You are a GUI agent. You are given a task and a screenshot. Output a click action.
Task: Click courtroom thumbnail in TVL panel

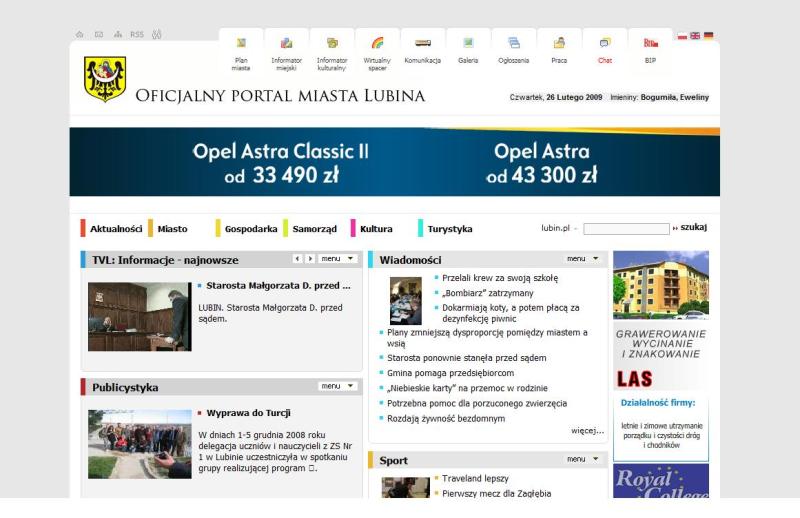pyautogui.click(x=140, y=316)
